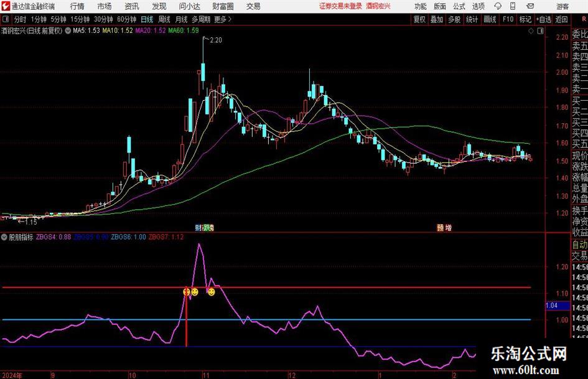The width and height of the screenshot is (588, 379).
Task: Expand the 更多 periods chevron
Action: click(x=223, y=19)
